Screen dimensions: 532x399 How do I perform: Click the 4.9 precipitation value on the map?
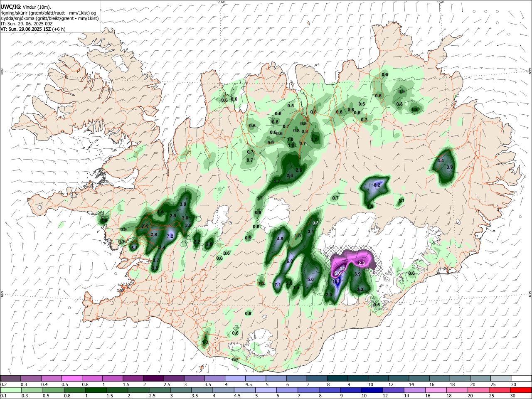(280, 239)
